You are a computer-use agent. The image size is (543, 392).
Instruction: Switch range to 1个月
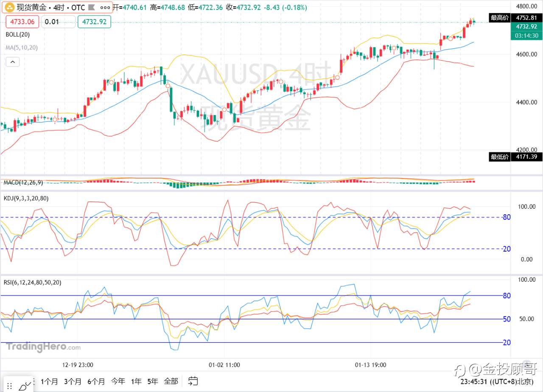click(x=50, y=381)
